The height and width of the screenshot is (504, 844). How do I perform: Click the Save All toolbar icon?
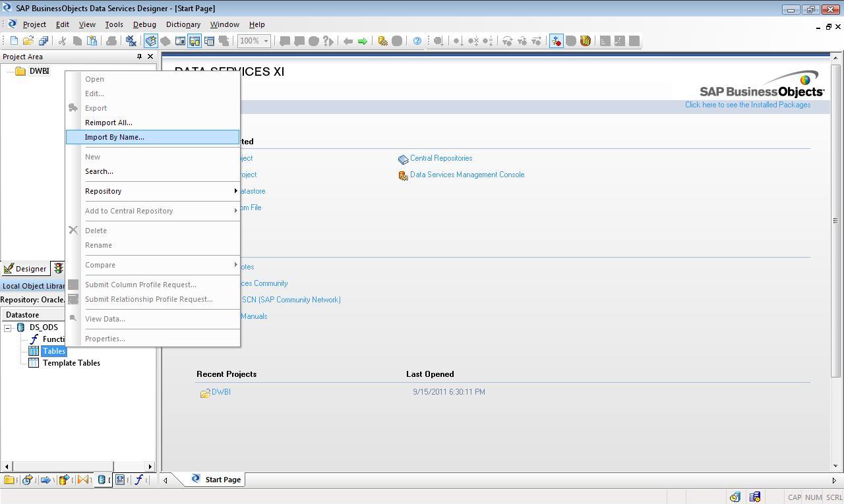pyautogui.click(x=43, y=41)
